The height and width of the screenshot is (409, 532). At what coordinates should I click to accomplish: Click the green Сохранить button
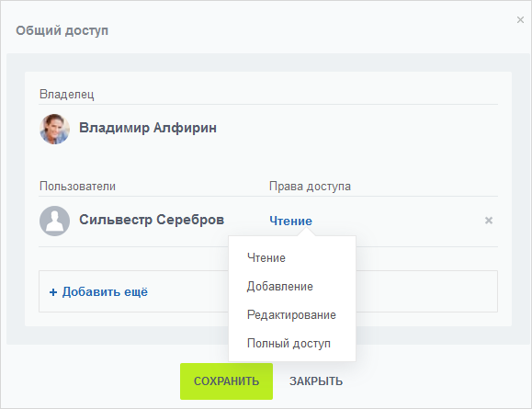click(x=226, y=381)
